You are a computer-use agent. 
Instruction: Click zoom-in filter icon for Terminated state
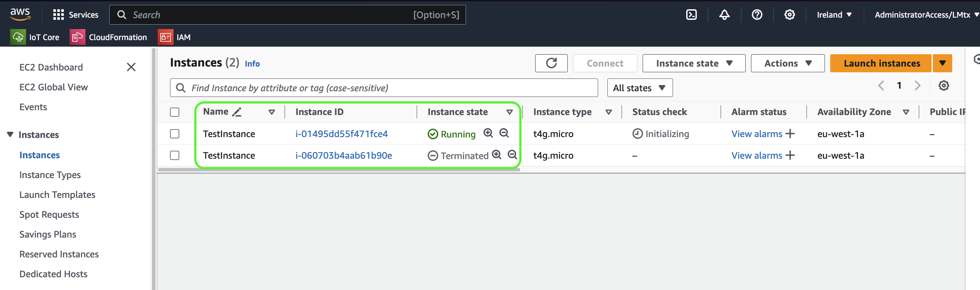coord(496,154)
